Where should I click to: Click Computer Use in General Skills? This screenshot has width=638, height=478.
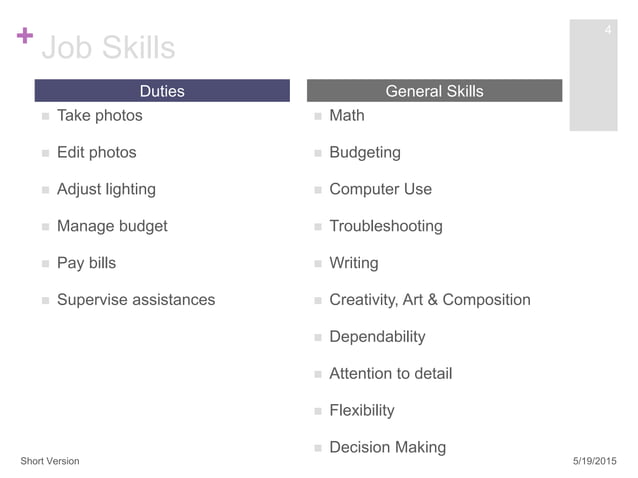pyautogui.click(x=380, y=190)
